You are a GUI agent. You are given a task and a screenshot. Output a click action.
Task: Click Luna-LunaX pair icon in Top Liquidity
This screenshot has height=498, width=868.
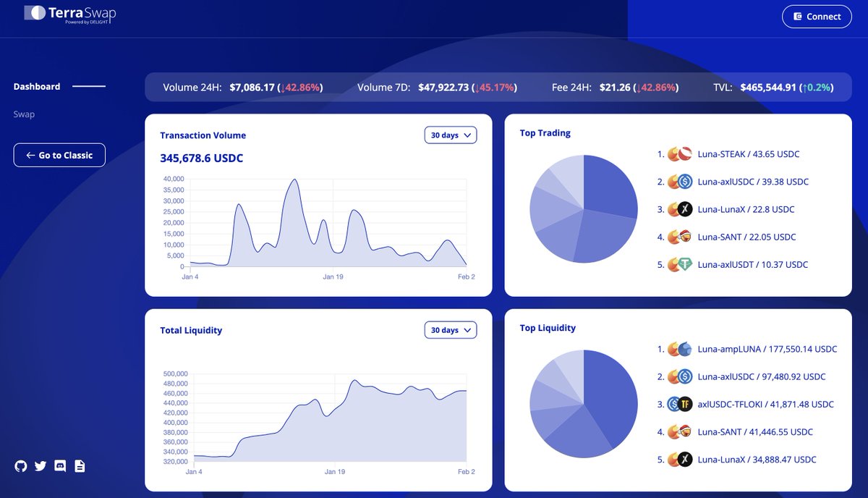(x=680, y=459)
